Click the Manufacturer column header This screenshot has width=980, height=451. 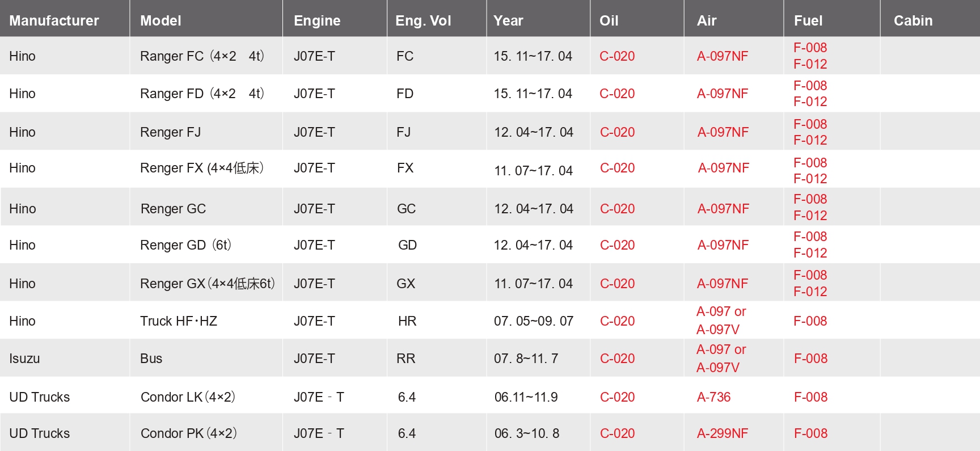pos(54,21)
